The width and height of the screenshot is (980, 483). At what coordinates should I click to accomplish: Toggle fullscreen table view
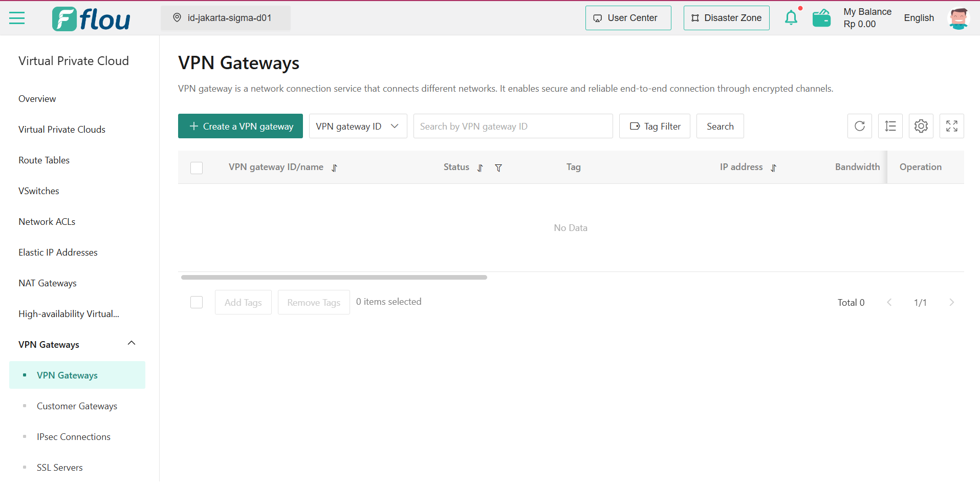coord(952,126)
